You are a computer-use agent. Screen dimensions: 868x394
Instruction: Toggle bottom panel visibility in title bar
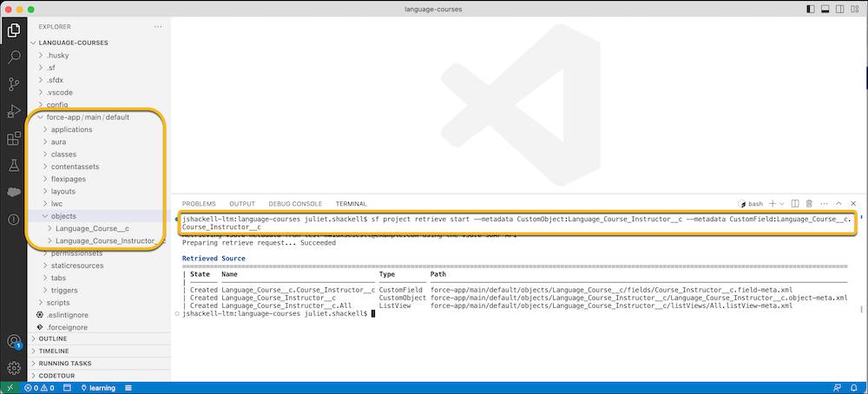pyautogui.click(x=825, y=10)
